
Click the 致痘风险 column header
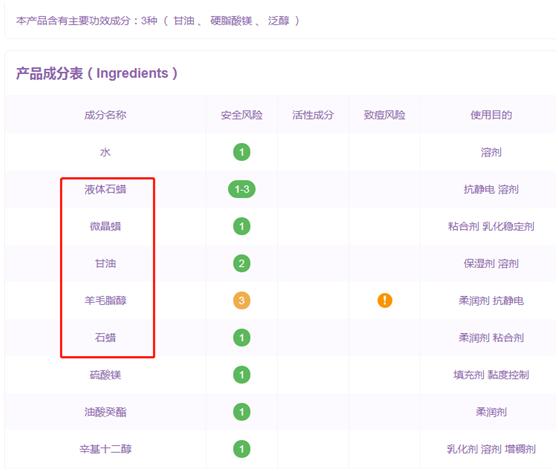384,115
